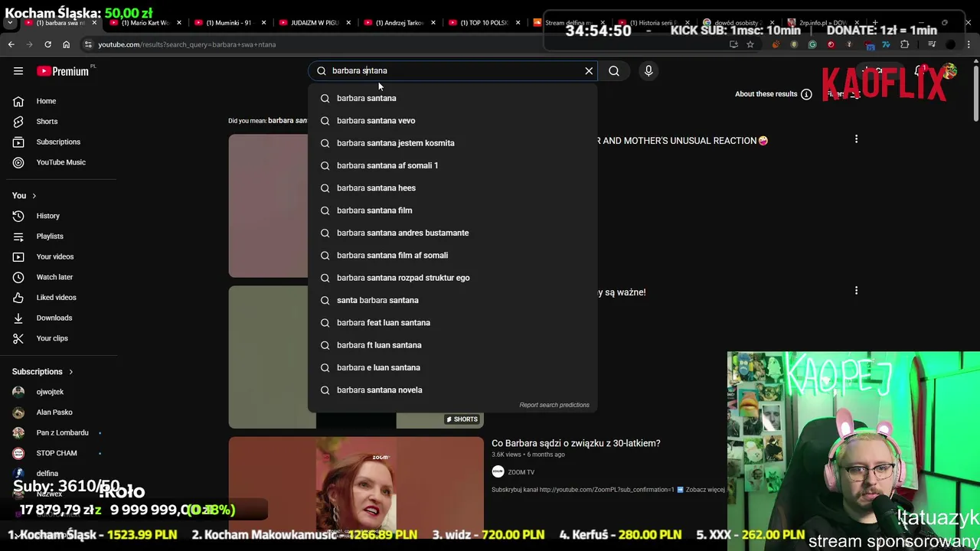Select suggestion 'barbara santana novela'
The image size is (980, 551).
point(452,390)
